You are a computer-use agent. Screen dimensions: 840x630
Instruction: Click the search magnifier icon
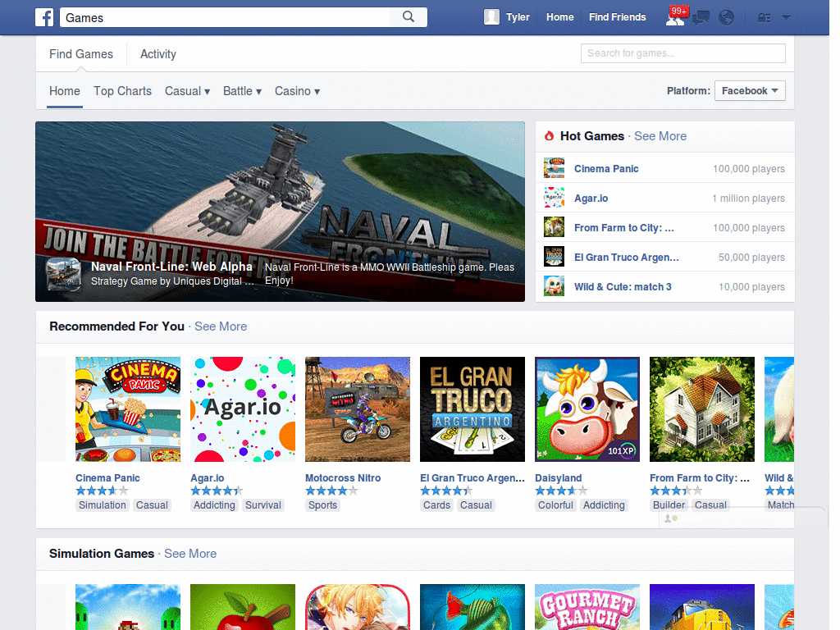click(x=409, y=16)
